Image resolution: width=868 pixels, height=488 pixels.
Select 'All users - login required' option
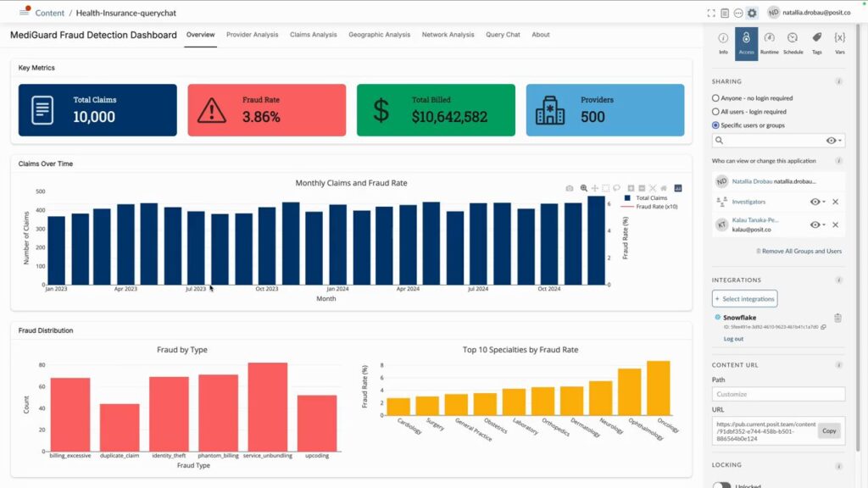tap(716, 112)
